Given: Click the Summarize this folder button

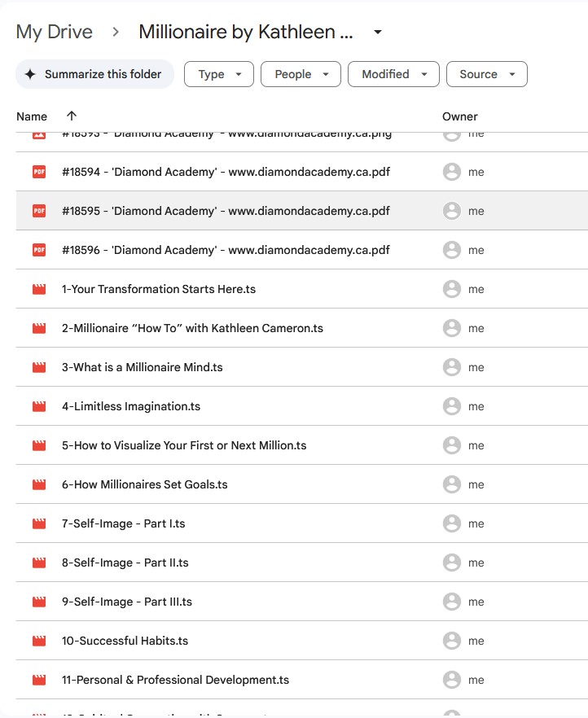Looking at the screenshot, I should pos(94,74).
